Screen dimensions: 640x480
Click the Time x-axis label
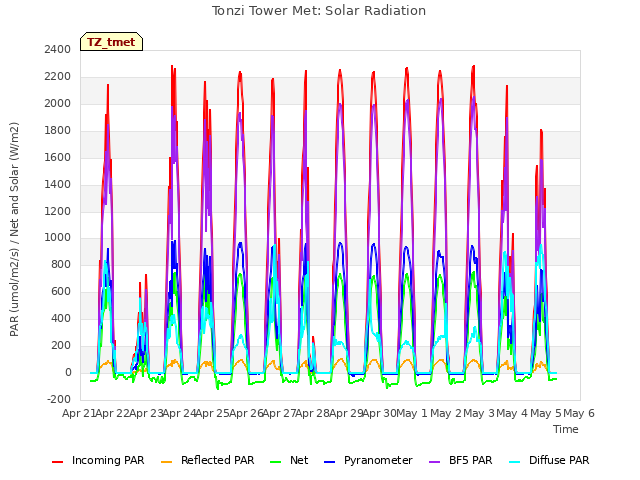pyautogui.click(x=566, y=429)
